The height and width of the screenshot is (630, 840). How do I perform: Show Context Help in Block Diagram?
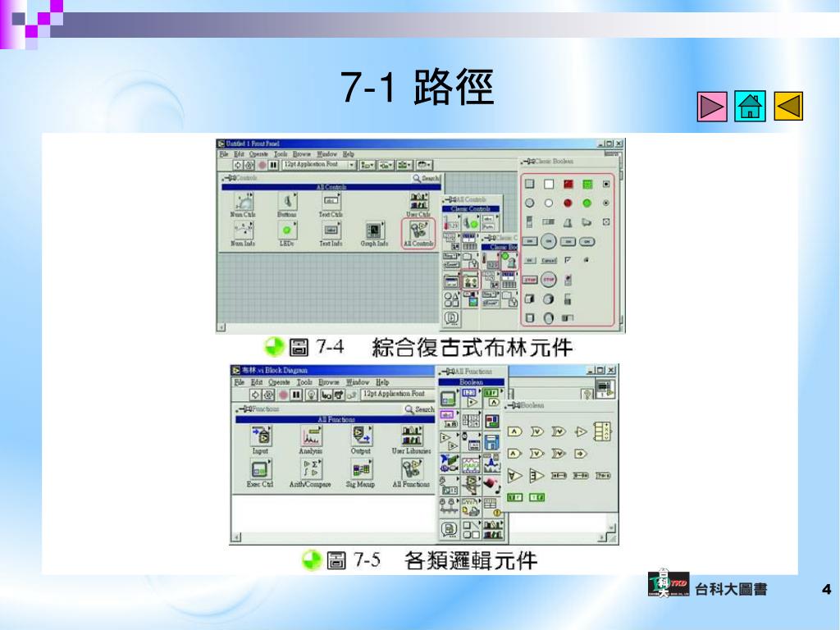(x=587, y=395)
